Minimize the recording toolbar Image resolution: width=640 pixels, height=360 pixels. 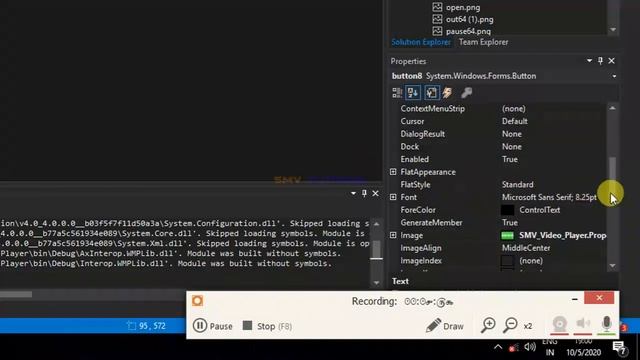tap(575, 299)
